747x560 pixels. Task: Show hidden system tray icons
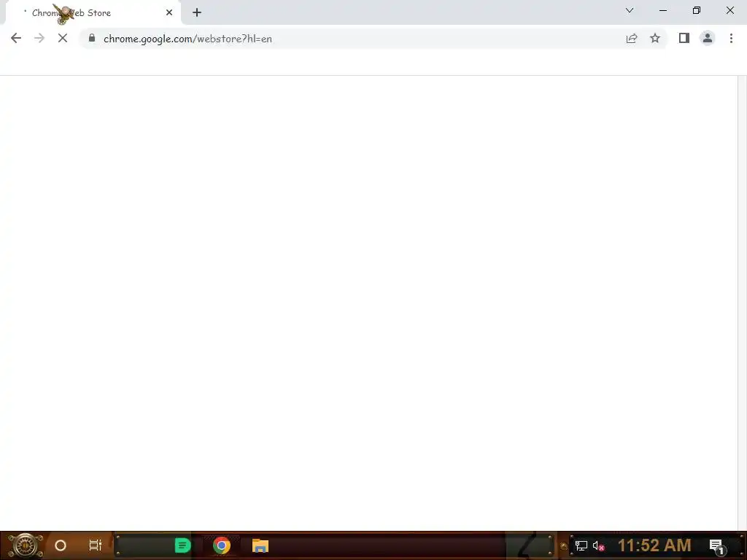pos(564,546)
